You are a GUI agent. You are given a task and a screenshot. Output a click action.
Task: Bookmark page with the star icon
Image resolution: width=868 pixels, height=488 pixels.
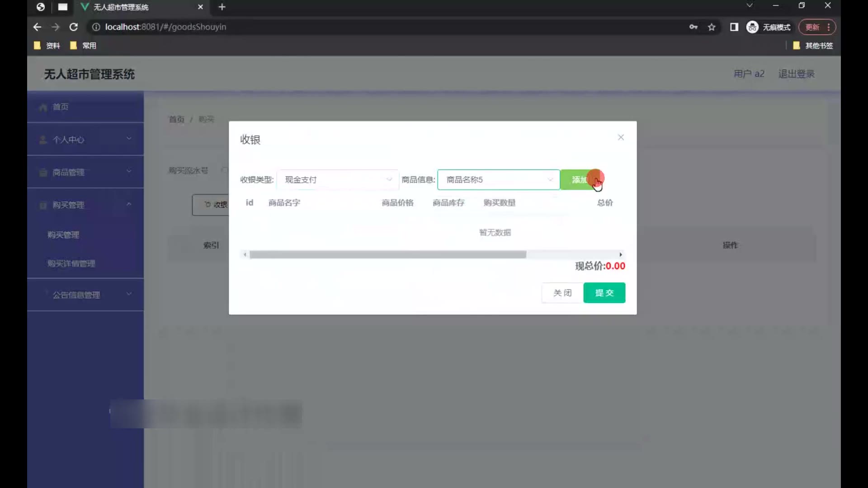click(712, 27)
